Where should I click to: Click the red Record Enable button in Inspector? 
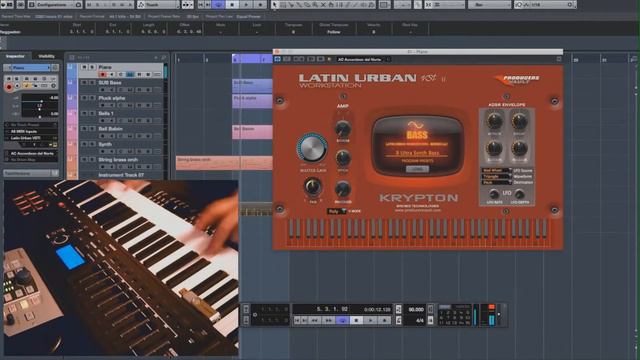[9, 87]
